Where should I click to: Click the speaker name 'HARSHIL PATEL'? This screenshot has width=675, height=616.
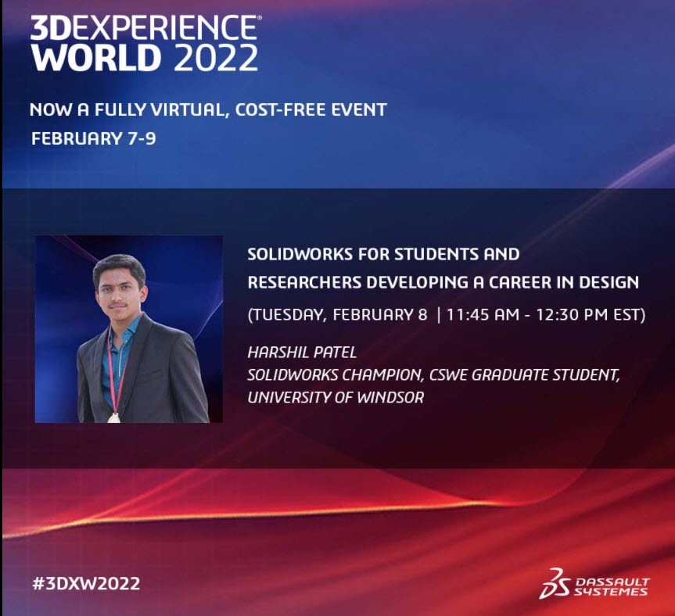point(302,353)
